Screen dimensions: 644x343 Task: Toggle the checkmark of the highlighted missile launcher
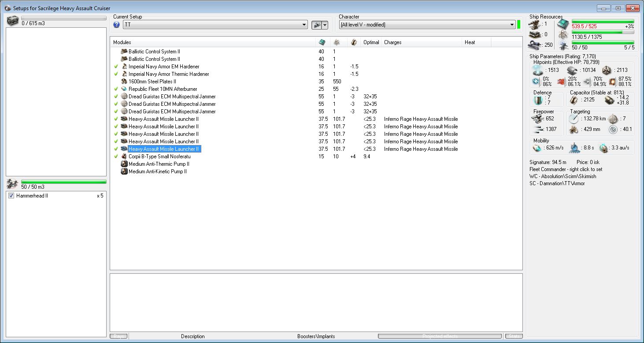tap(116, 149)
